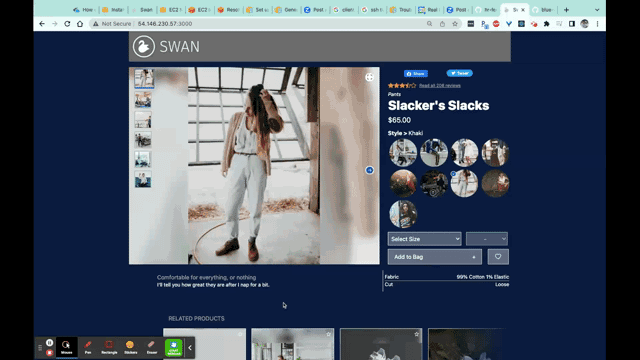Click Add to Bag button
The image size is (640, 360).
(x=435, y=257)
